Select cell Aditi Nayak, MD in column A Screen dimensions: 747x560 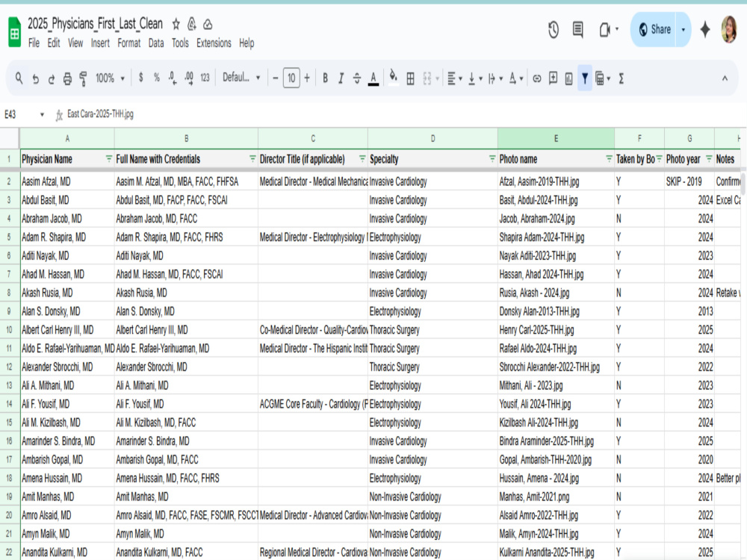[x=66, y=255]
